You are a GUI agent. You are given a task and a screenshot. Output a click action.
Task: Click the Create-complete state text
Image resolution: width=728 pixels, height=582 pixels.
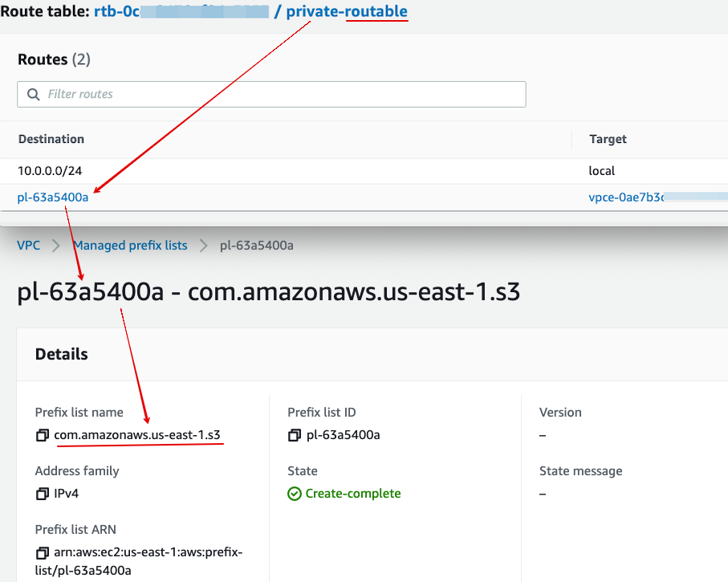tap(353, 494)
